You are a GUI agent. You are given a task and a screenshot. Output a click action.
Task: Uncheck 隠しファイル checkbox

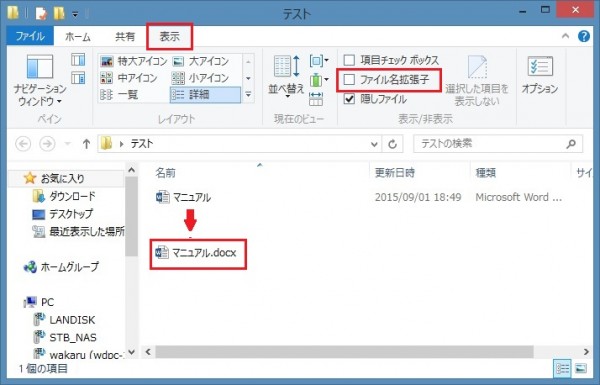349,99
